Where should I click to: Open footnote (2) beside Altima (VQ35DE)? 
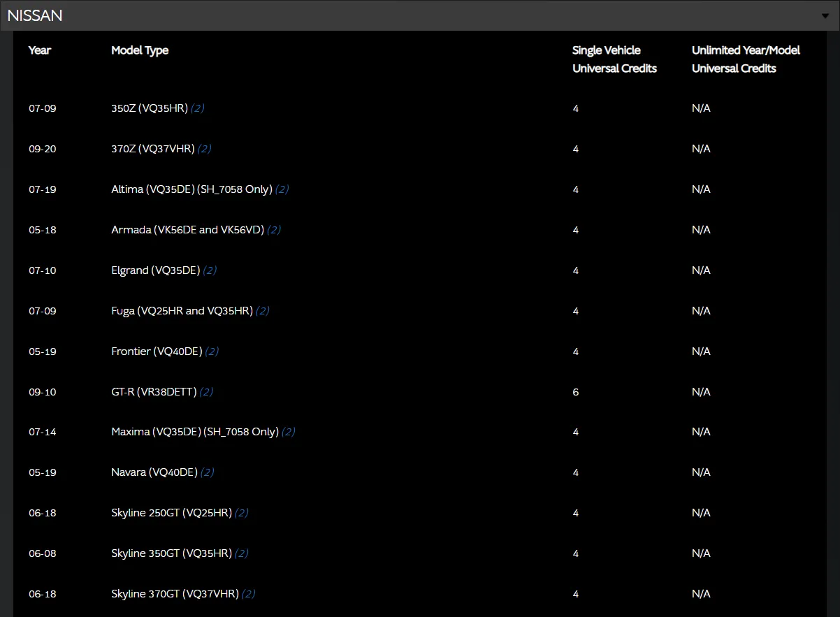[x=282, y=189]
